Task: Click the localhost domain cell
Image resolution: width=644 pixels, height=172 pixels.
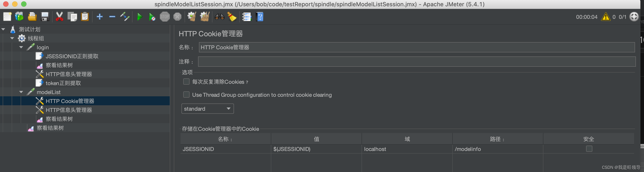Action: [407, 149]
